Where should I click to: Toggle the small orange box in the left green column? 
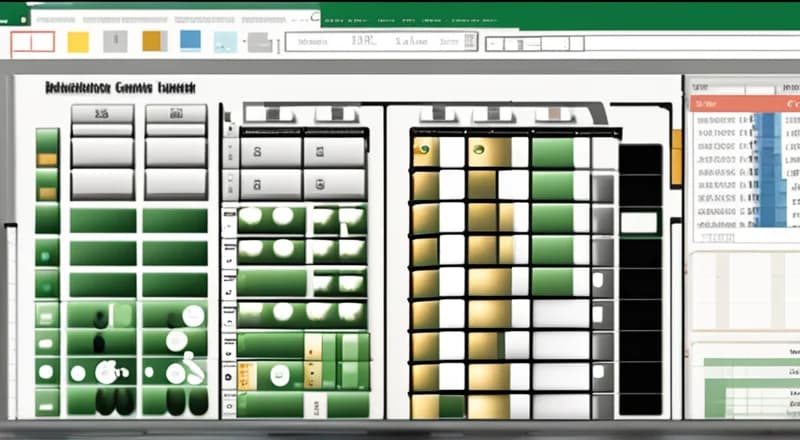point(47,159)
